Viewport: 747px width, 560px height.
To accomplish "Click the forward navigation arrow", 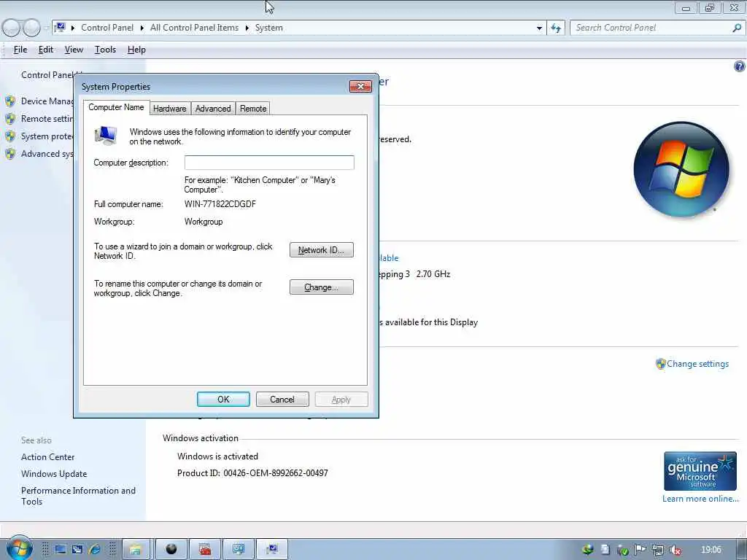I will point(31,28).
